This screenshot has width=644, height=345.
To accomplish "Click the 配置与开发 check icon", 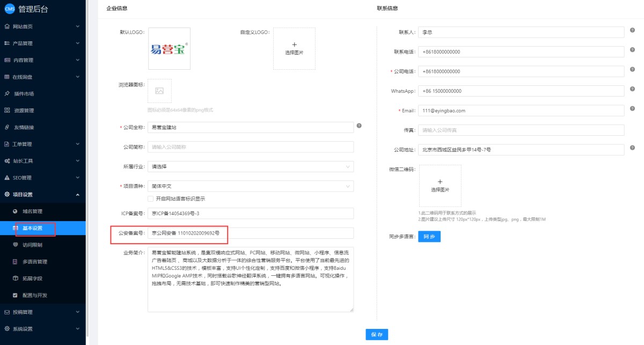I will 16,295.
